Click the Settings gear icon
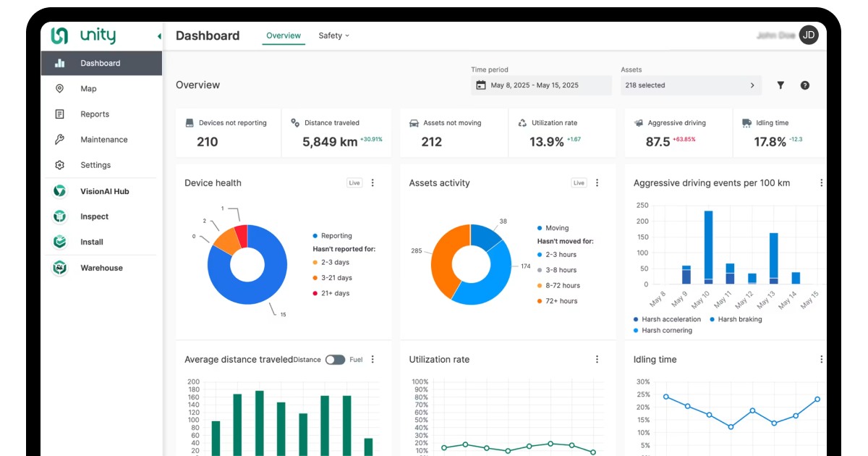 pos(59,165)
